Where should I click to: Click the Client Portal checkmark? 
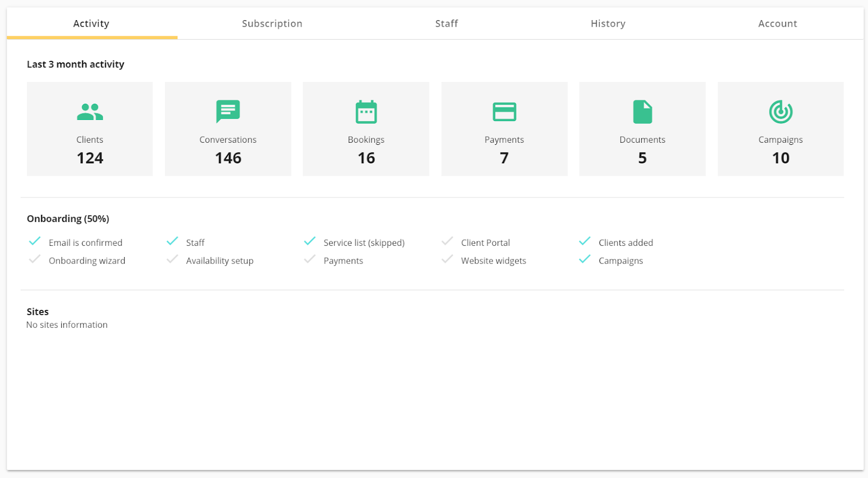[448, 241]
